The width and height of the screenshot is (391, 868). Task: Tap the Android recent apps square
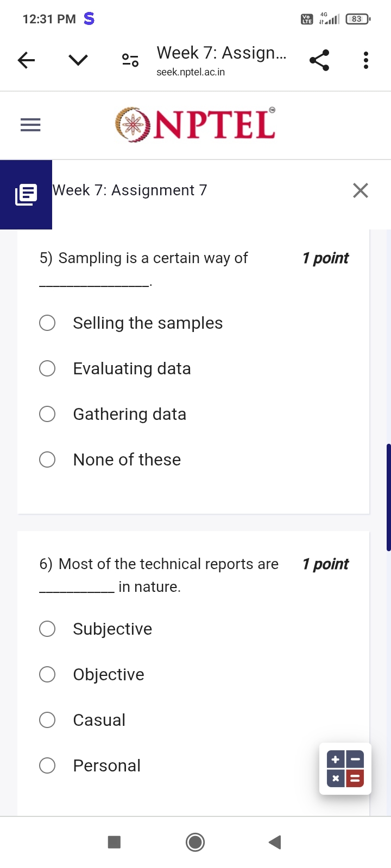[x=114, y=842]
